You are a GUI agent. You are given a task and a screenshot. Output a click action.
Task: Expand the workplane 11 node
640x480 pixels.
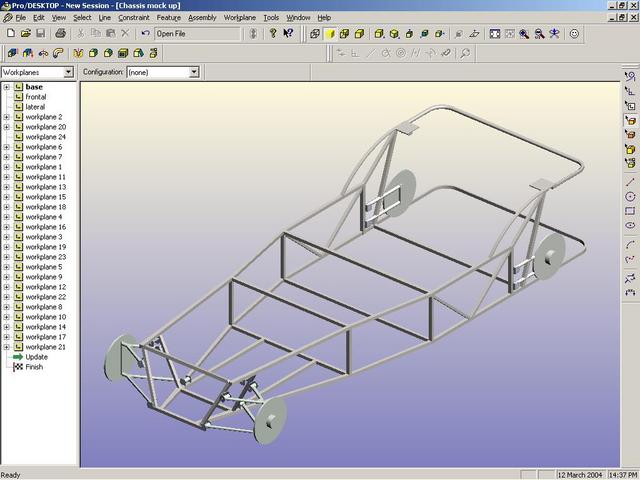coord(7,177)
